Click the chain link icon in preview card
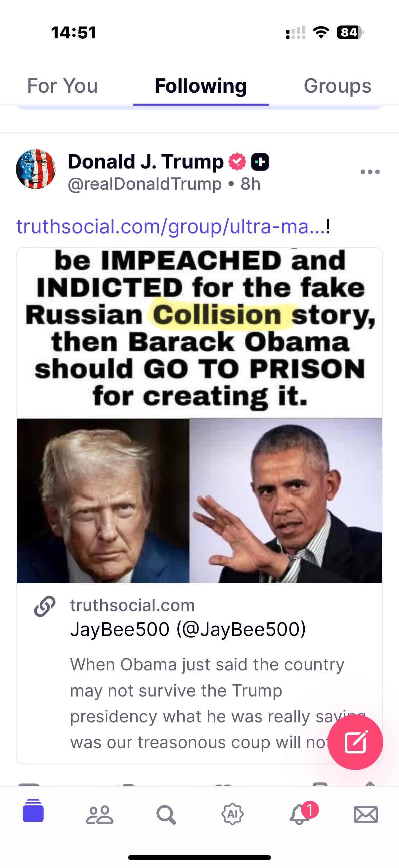This screenshot has width=399, height=868. click(44, 606)
